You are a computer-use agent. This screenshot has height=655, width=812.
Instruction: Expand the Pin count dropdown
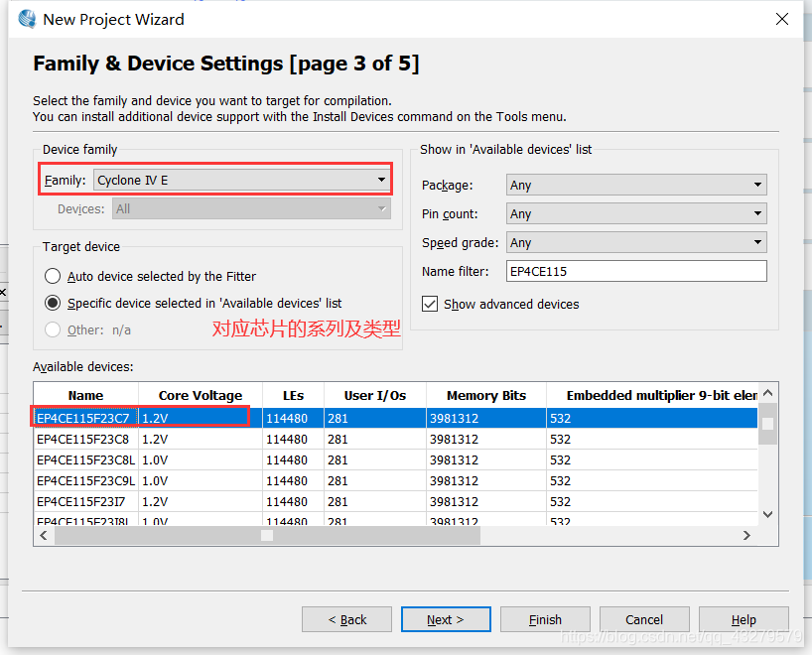(636, 213)
